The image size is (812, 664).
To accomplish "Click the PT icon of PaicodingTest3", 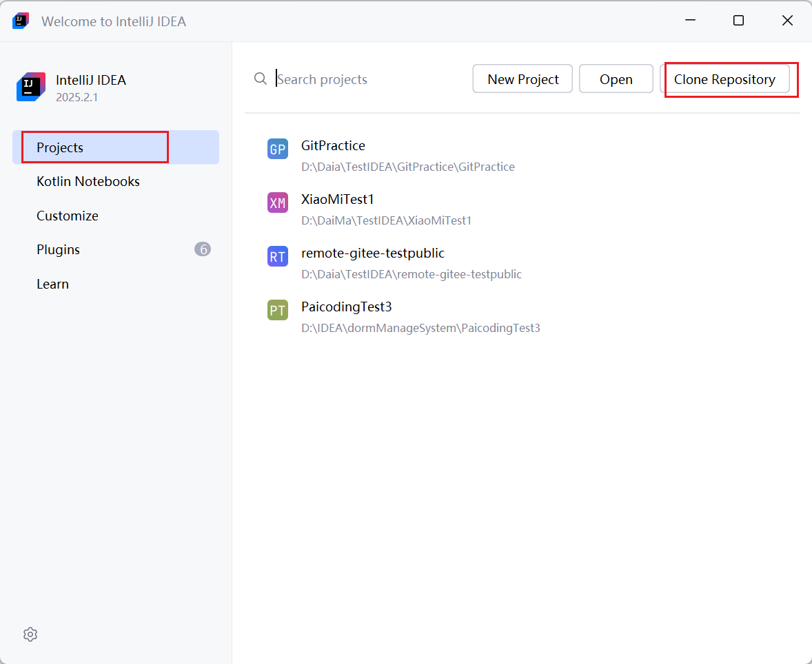I will [x=278, y=311].
